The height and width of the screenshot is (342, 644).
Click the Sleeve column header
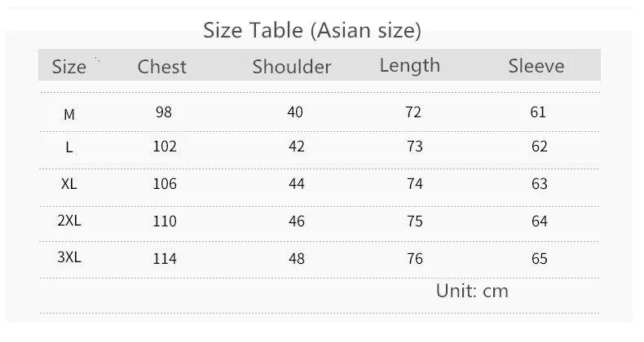536,67
